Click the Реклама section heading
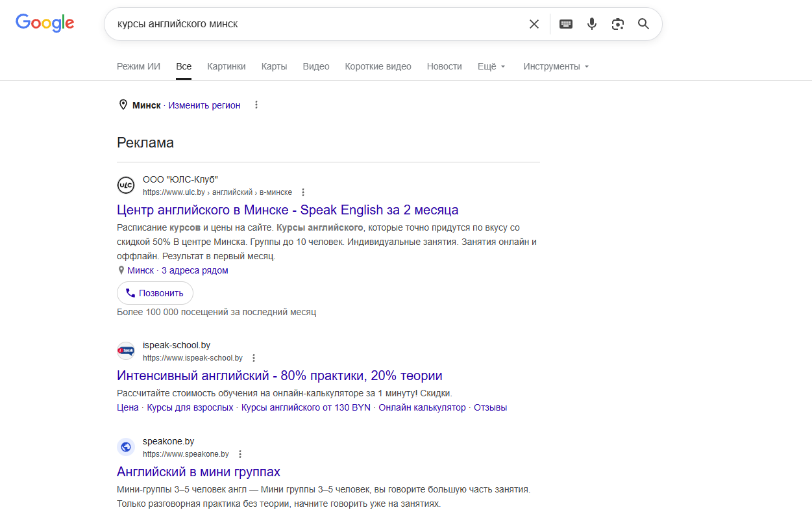812x523 pixels. point(145,143)
